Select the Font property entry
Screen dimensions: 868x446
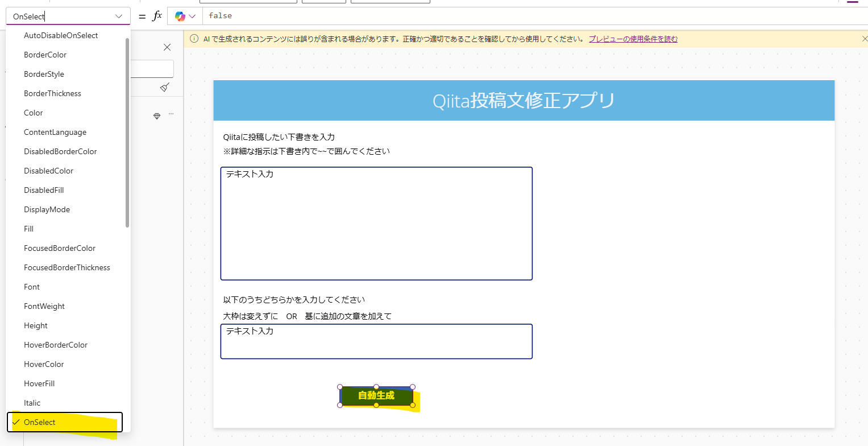coord(32,287)
